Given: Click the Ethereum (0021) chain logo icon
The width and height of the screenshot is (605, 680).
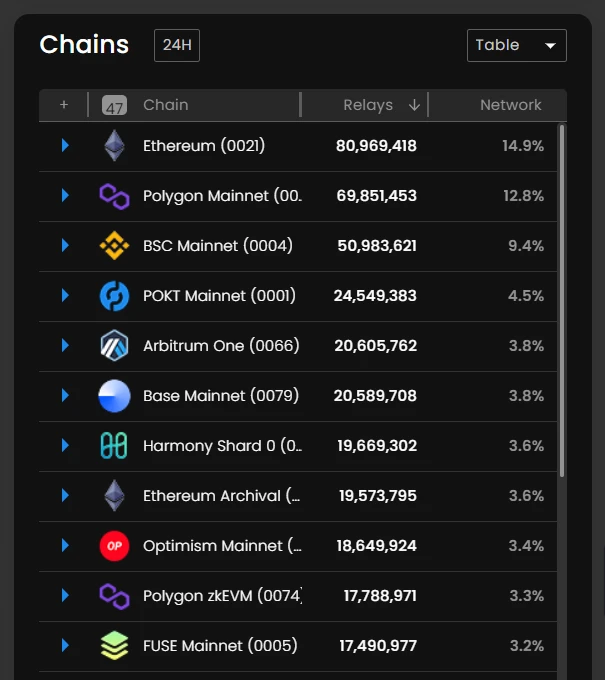Looking at the screenshot, I should point(114,146).
